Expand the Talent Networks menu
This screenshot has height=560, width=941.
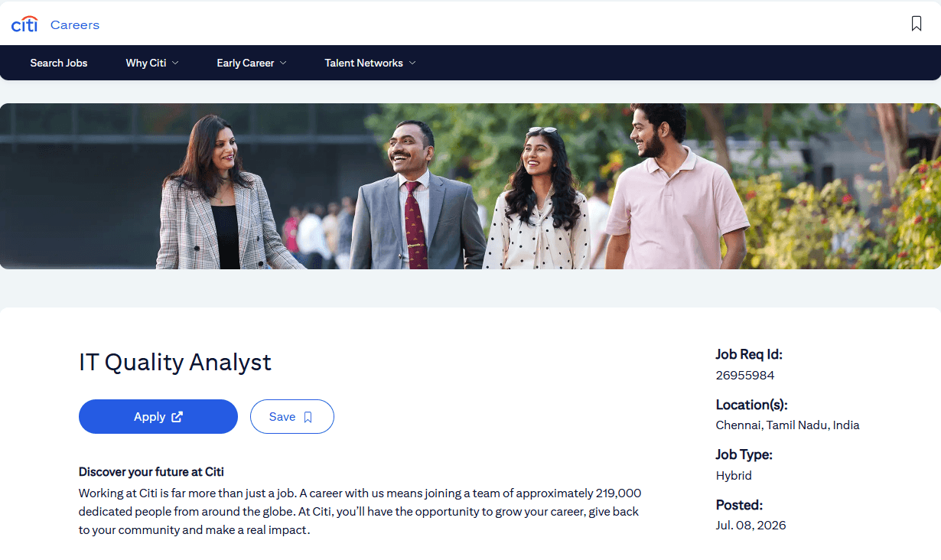pyautogui.click(x=370, y=63)
